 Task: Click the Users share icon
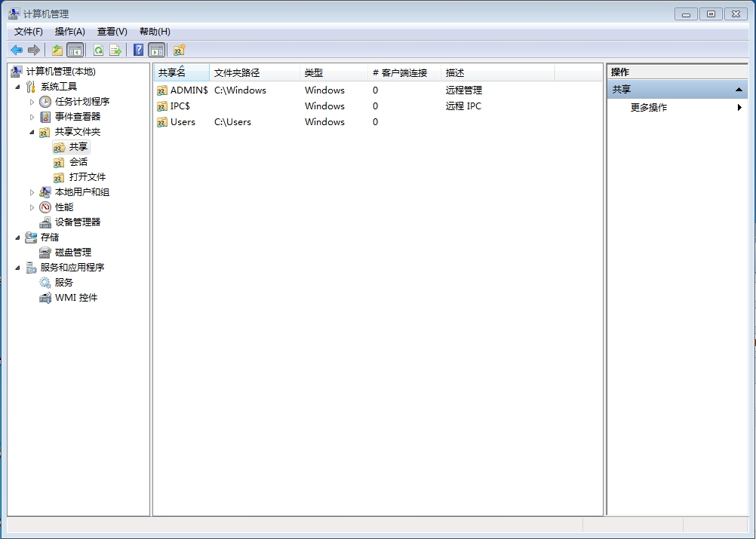pyautogui.click(x=162, y=122)
